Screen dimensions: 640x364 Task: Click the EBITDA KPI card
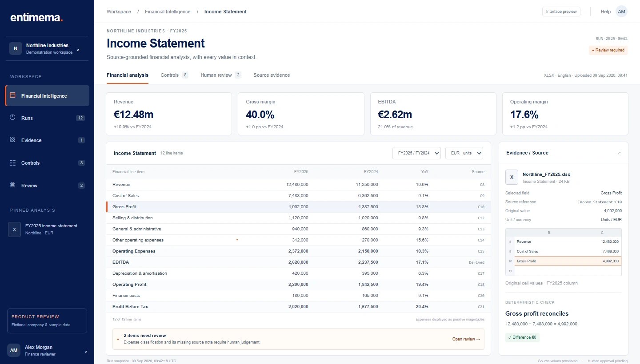pos(433,114)
